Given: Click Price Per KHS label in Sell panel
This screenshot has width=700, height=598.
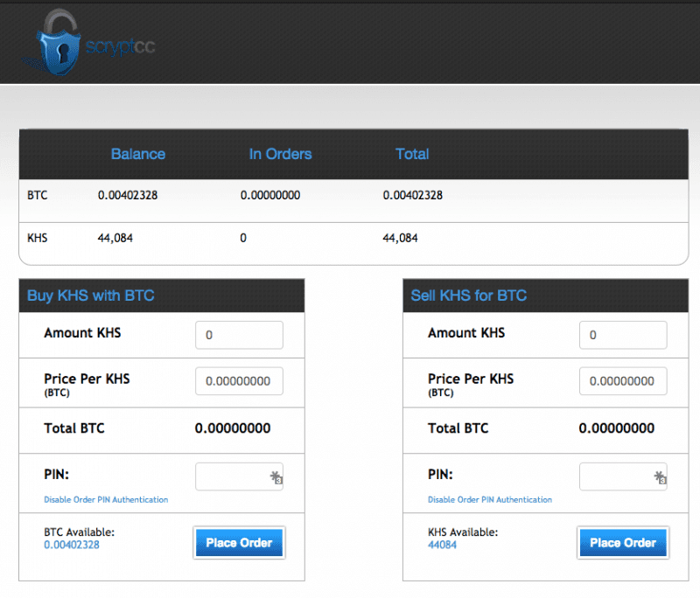Looking at the screenshot, I should (471, 379).
